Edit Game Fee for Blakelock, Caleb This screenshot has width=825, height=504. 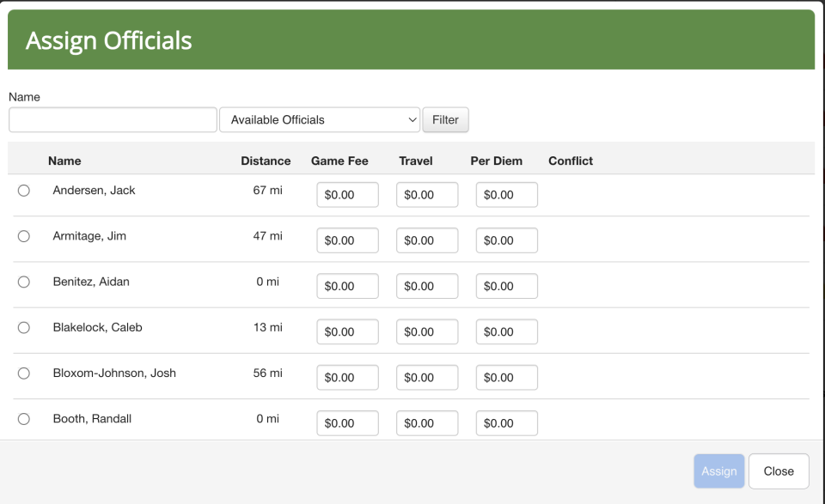[x=347, y=332]
